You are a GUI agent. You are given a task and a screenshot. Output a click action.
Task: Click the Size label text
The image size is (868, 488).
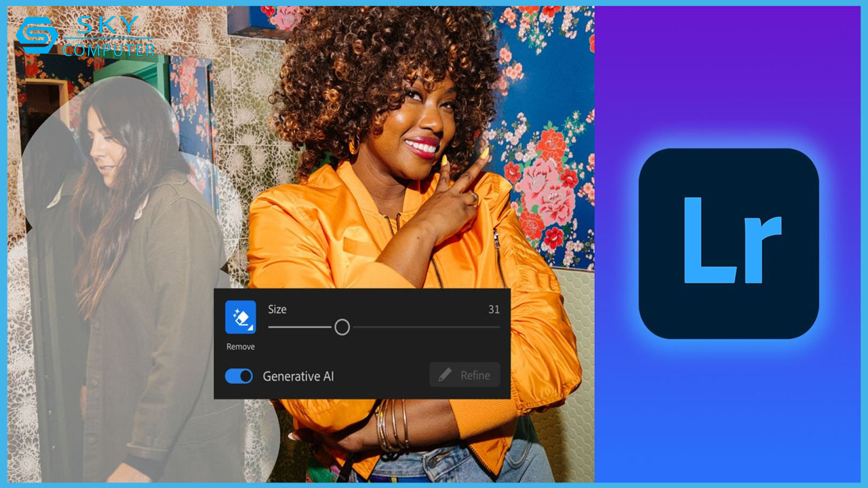277,310
